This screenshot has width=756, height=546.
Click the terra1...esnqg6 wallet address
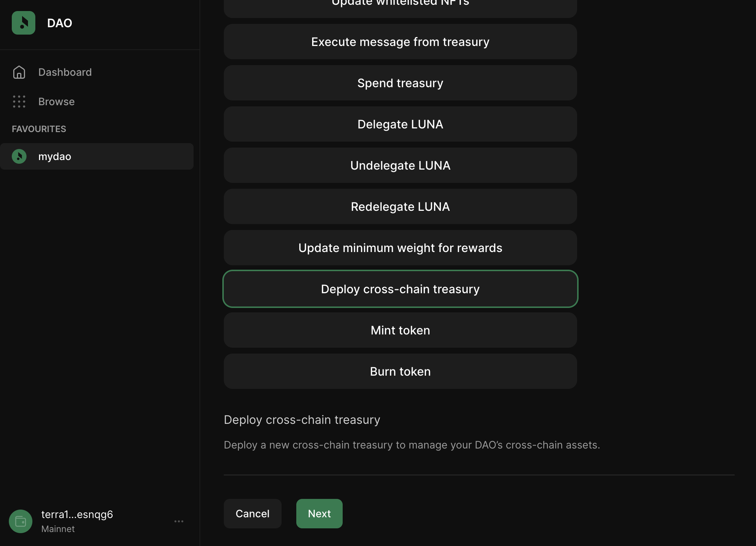77,514
